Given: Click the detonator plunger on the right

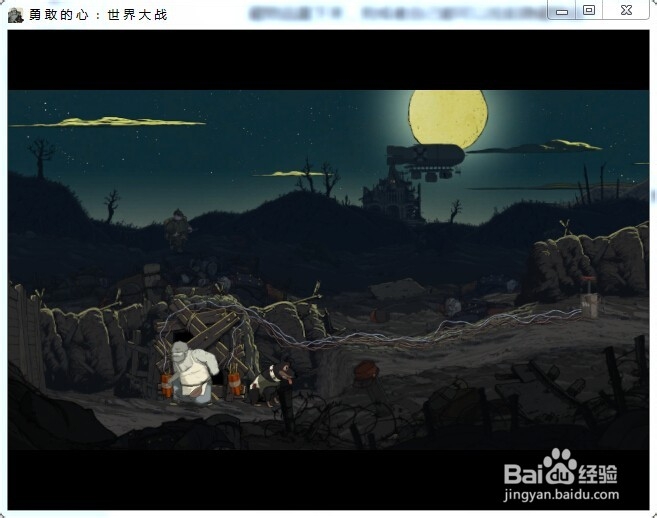Looking at the screenshot, I should tap(589, 297).
